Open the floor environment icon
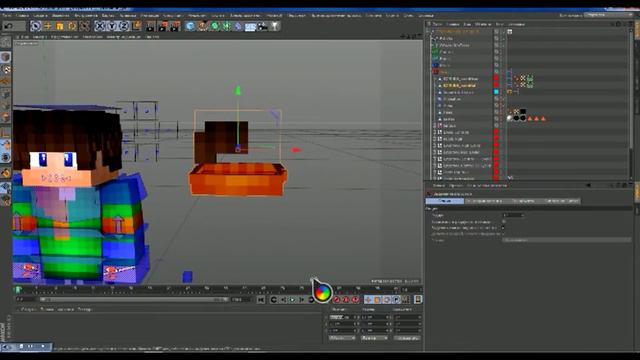The height and width of the screenshot is (360, 640). point(251,27)
